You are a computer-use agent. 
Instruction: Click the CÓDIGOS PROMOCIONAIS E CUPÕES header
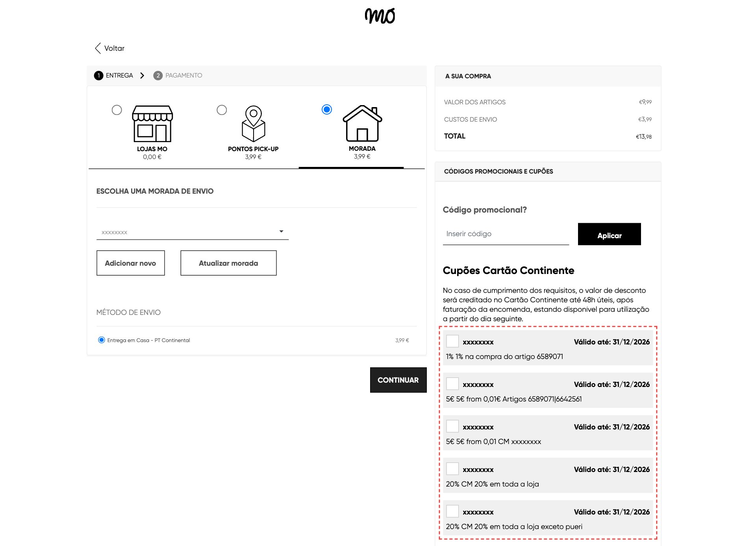[498, 171]
